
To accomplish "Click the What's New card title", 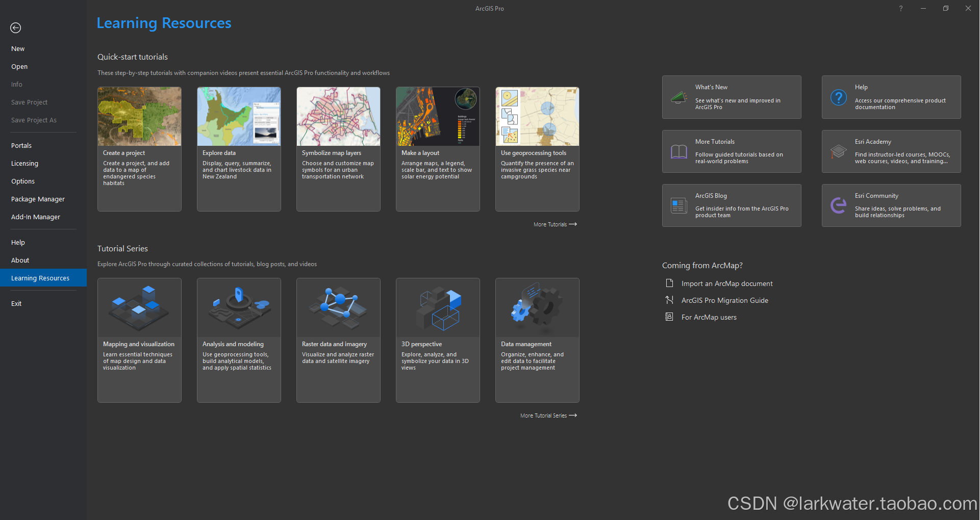I will [711, 87].
